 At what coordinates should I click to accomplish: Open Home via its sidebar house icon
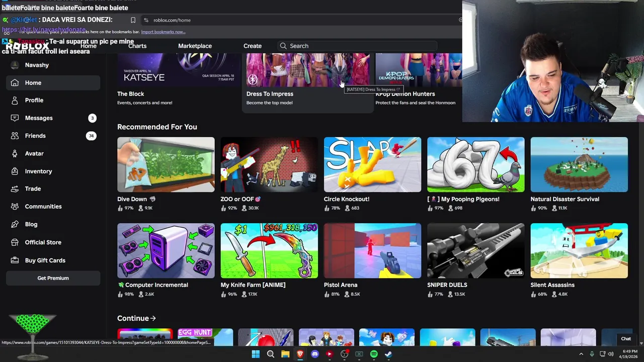[x=15, y=83]
